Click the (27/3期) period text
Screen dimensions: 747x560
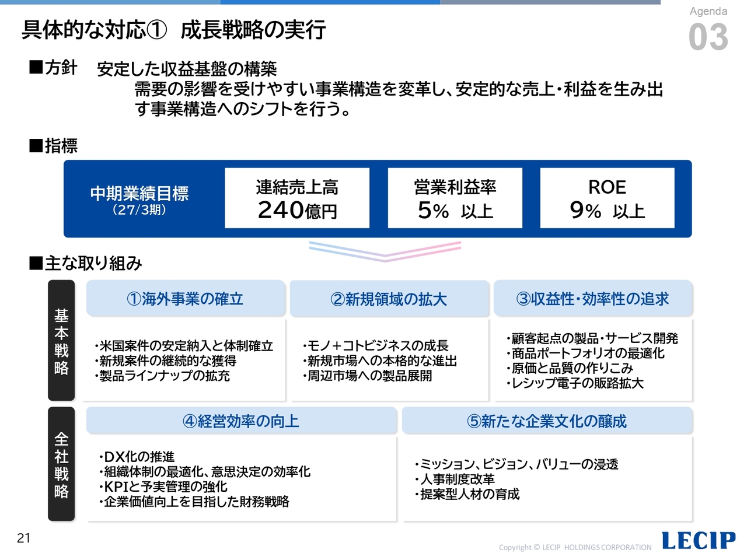pos(139,209)
